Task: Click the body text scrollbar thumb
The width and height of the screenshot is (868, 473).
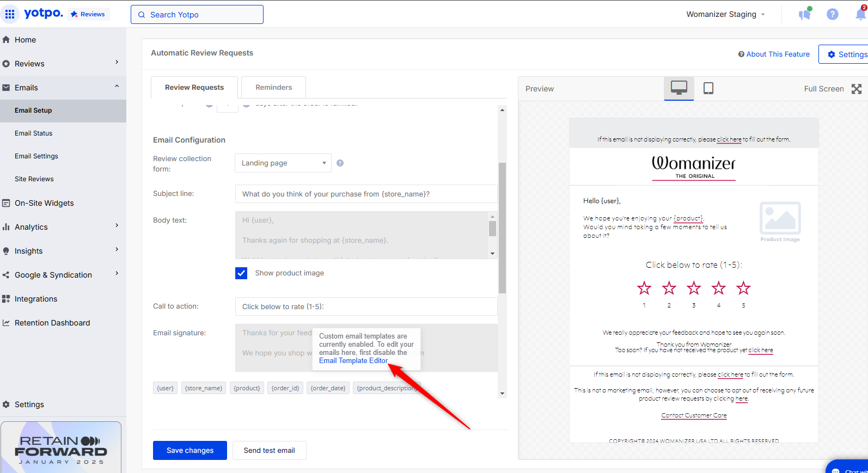Action: point(493,229)
